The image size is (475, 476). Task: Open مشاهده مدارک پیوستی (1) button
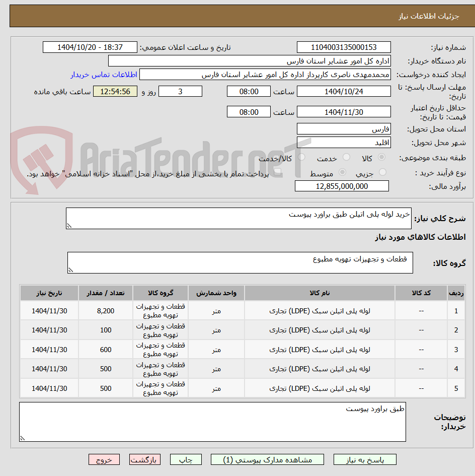click(x=267, y=459)
